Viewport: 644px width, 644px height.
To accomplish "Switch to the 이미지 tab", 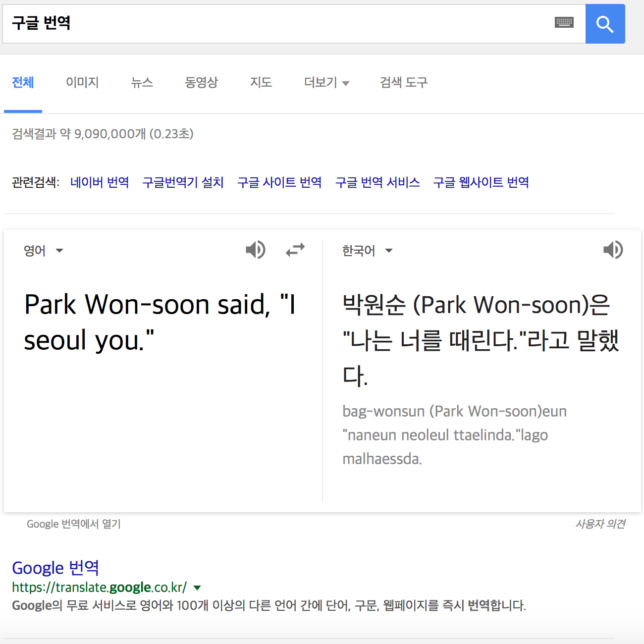I will (x=82, y=83).
